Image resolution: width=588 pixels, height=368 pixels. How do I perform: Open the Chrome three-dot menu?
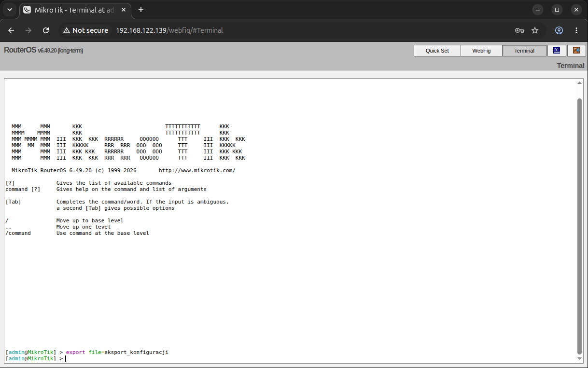576,30
